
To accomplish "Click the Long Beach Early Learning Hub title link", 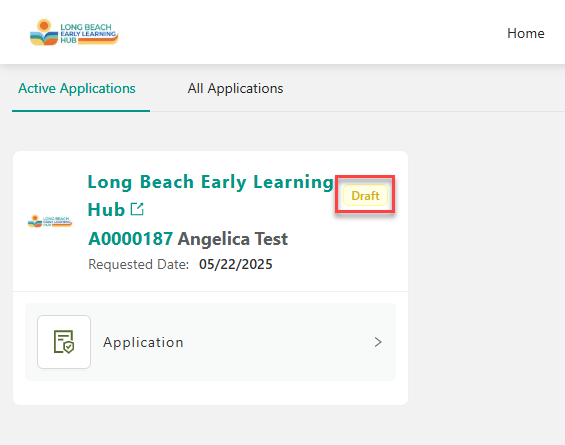I will point(210,195).
